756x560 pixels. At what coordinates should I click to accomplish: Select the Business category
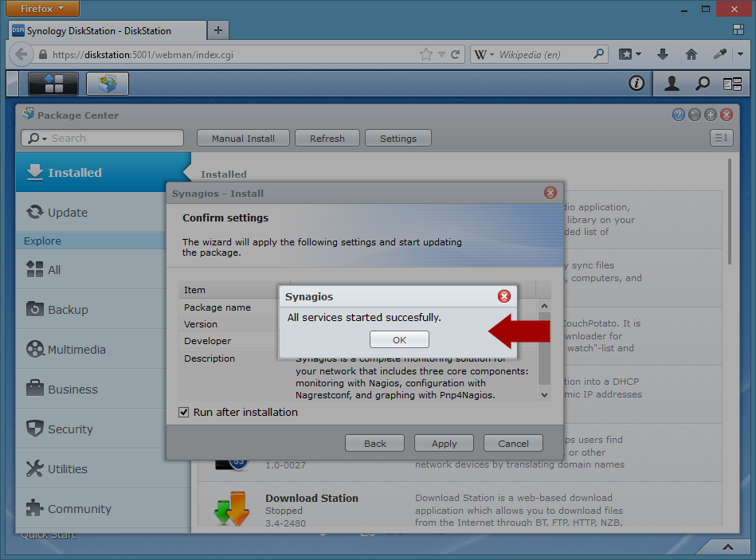[x=91, y=390]
